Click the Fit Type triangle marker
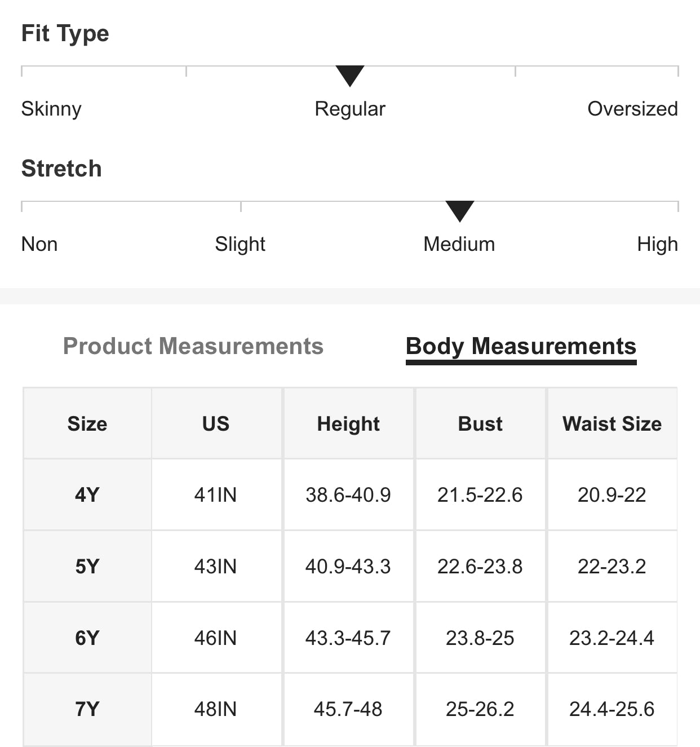Viewport: 700px width, 747px height. coord(350,76)
